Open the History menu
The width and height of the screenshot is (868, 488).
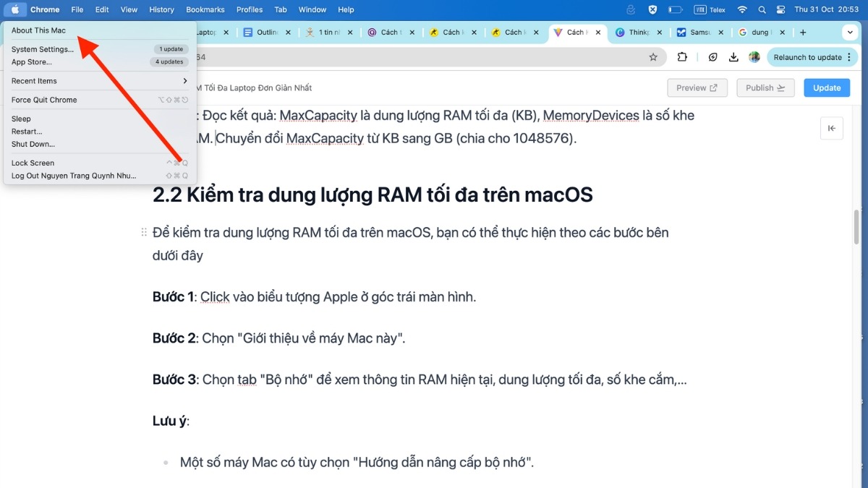tap(161, 9)
